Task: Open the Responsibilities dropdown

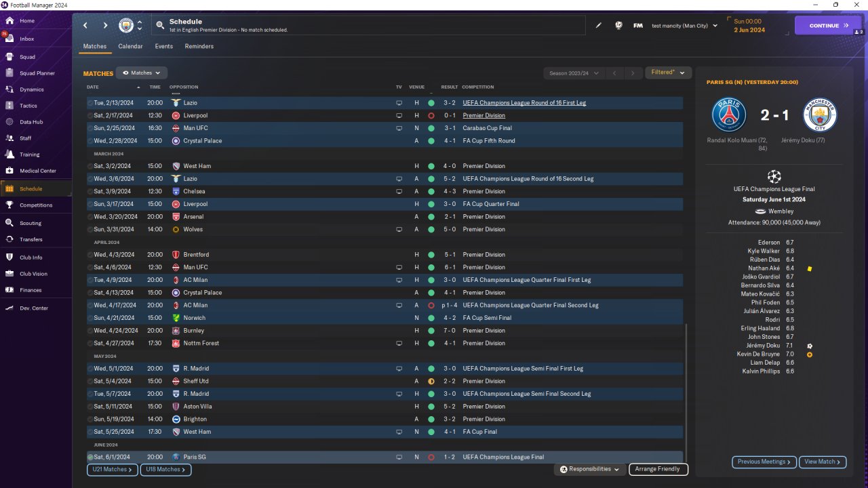Action: (x=590, y=469)
